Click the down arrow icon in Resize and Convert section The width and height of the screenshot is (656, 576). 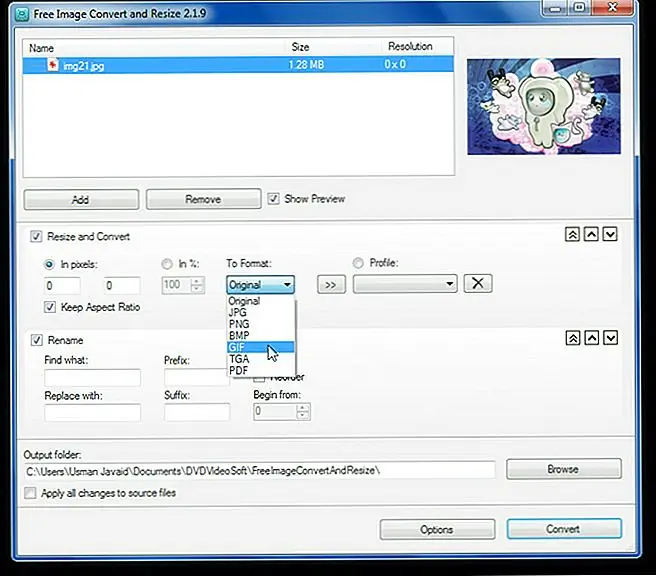tap(610, 234)
